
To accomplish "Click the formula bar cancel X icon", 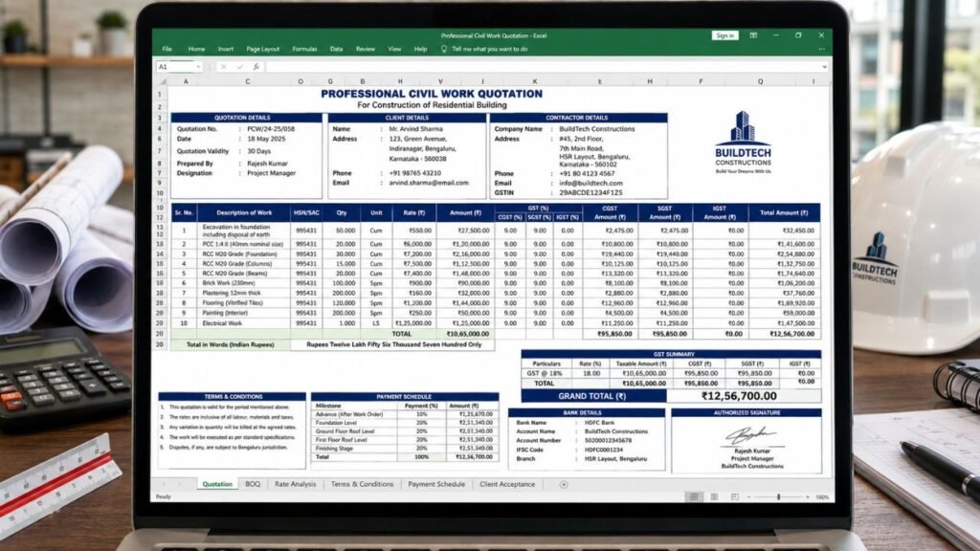I will coord(223,66).
